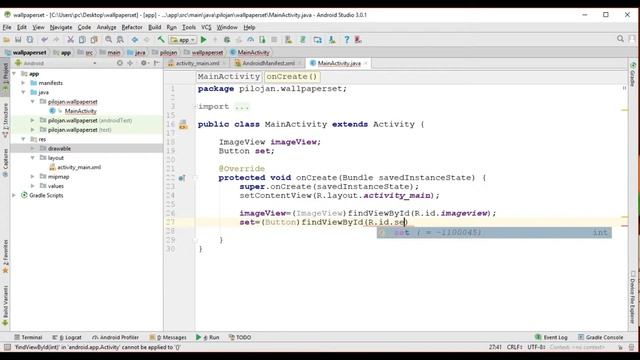Open the Gradle Console panel
The image size is (640, 360).
tap(600, 338)
